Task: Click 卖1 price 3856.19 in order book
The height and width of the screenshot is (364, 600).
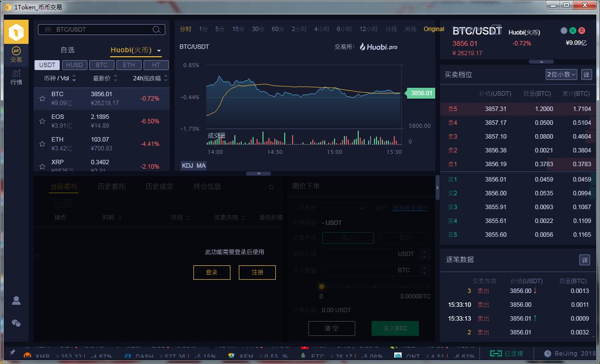Action: click(495, 164)
